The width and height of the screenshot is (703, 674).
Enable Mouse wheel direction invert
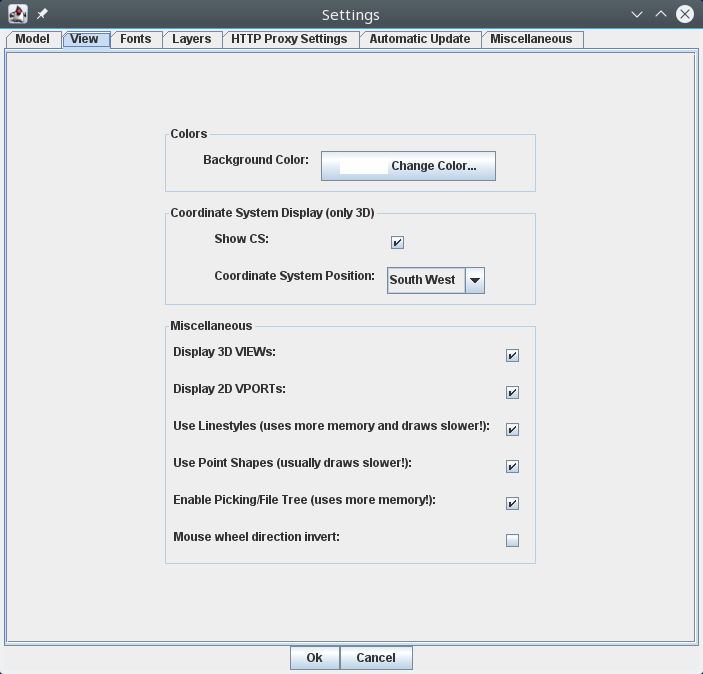(512, 541)
